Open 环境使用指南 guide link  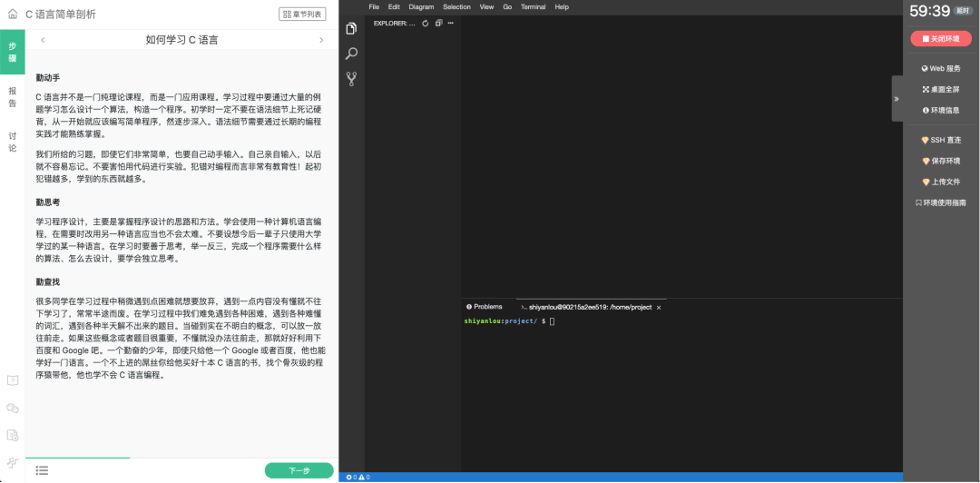point(941,202)
